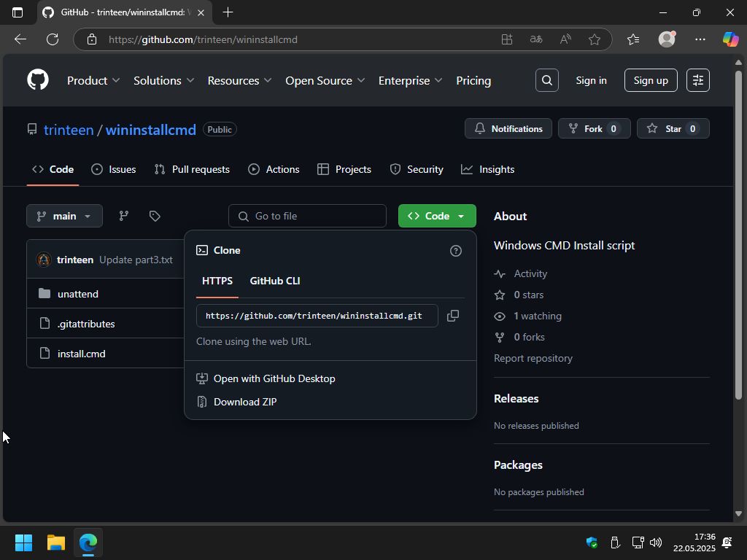The width and height of the screenshot is (747, 560).
Task: Click Open with GitHub Desktop
Action: [274, 378]
